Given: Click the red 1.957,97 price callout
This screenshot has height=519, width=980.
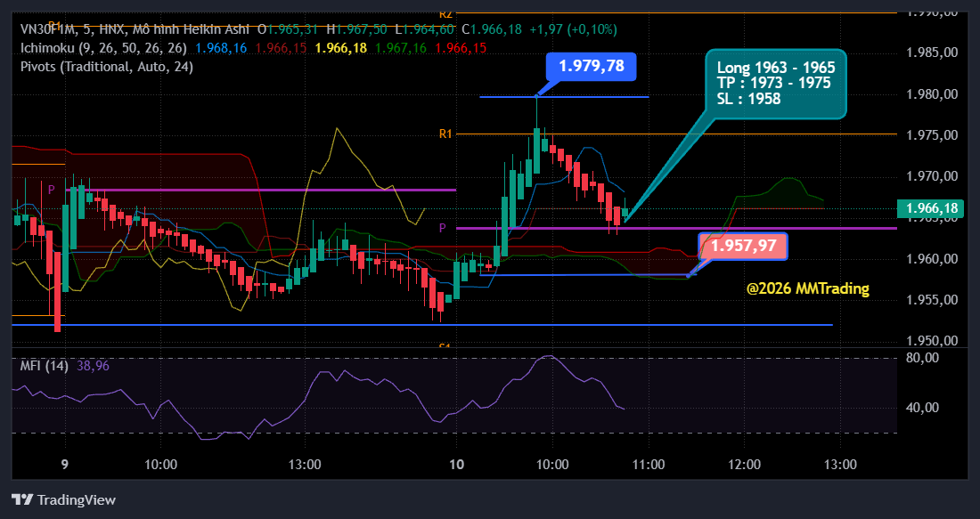Looking at the screenshot, I should tap(743, 246).
